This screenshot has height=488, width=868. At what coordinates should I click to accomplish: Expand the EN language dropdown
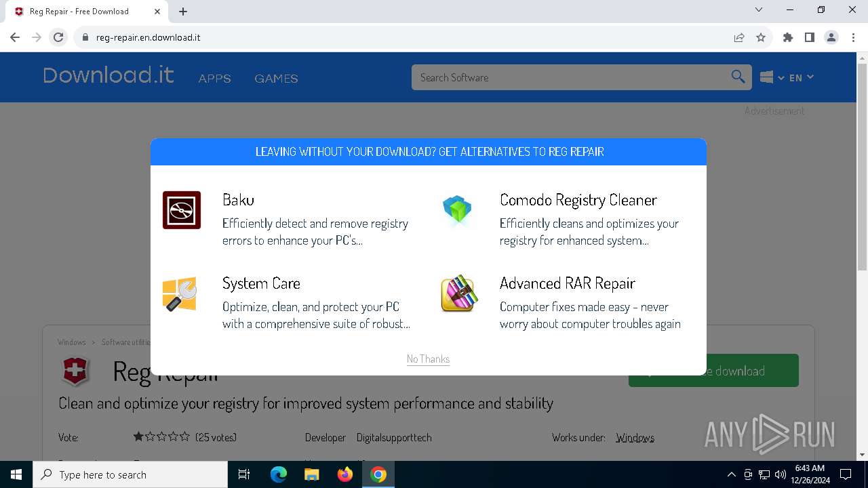point(801,77)
